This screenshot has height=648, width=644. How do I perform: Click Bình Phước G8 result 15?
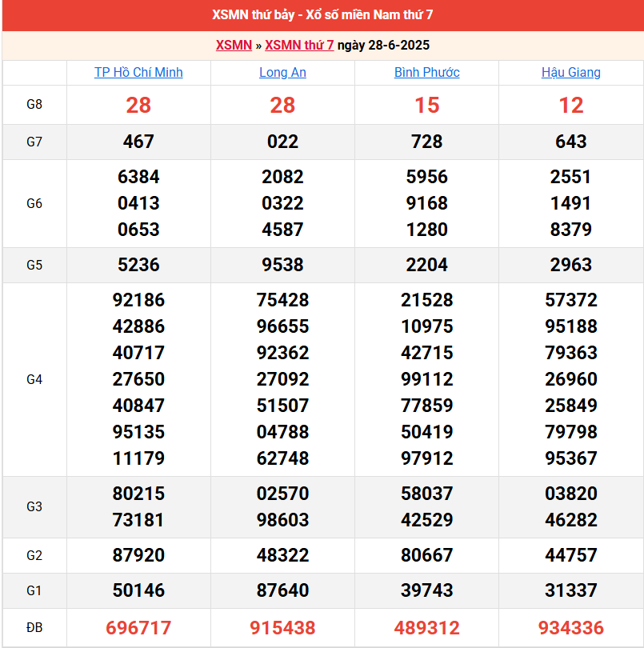426,105
